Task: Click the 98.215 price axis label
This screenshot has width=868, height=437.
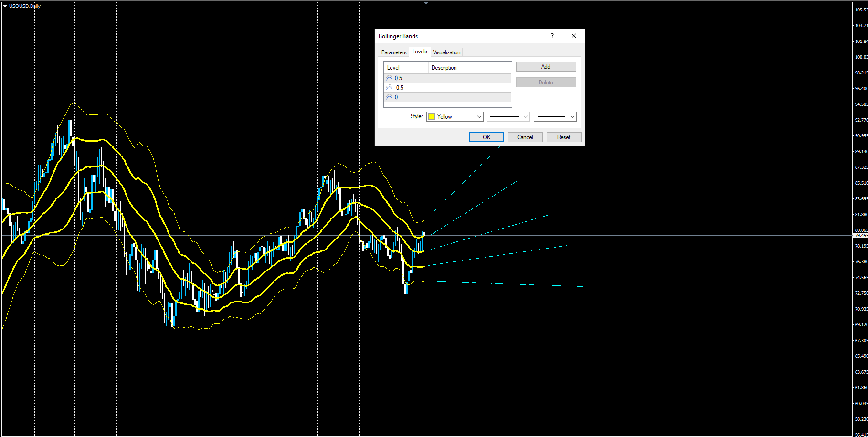Action: click(x=861, y=73)
